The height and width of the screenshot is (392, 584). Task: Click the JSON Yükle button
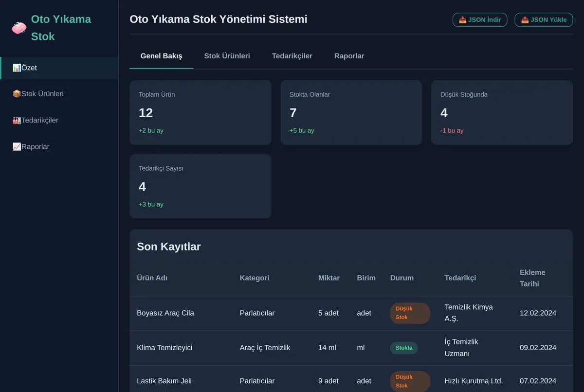pos(544,20)
